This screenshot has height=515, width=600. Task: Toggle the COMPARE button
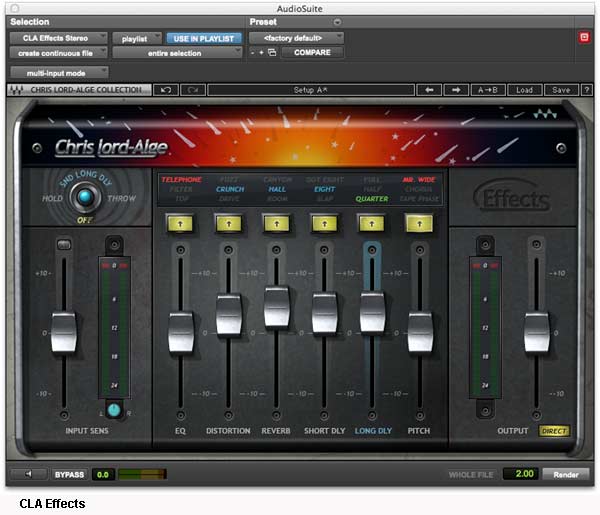(x=312, y=52)
